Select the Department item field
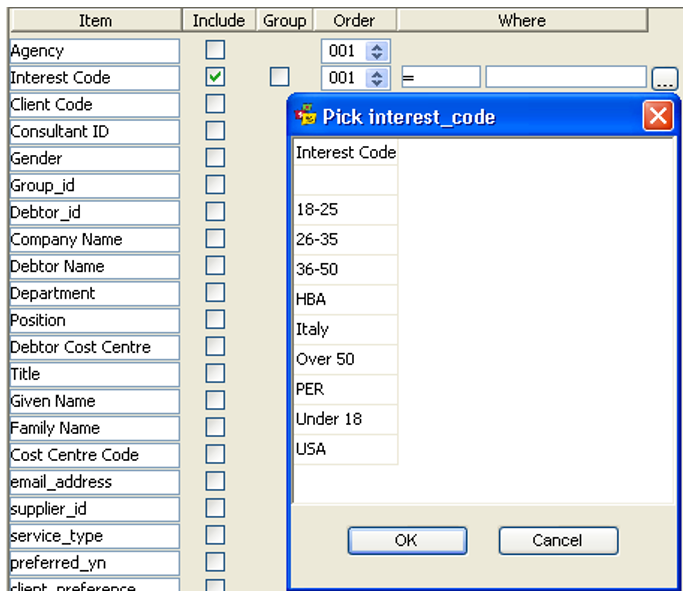Viewport: 688px width, 598px height. click(95, 293)
